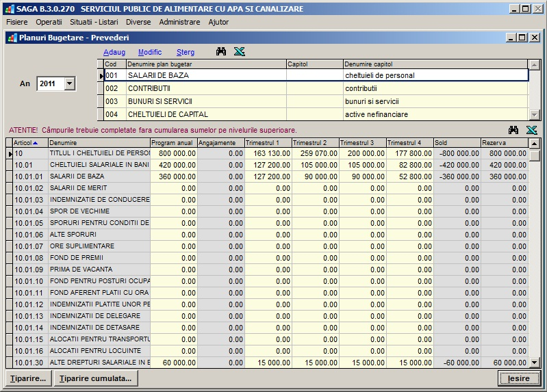
Task: Open the Operatii menu
Action: 49,22
